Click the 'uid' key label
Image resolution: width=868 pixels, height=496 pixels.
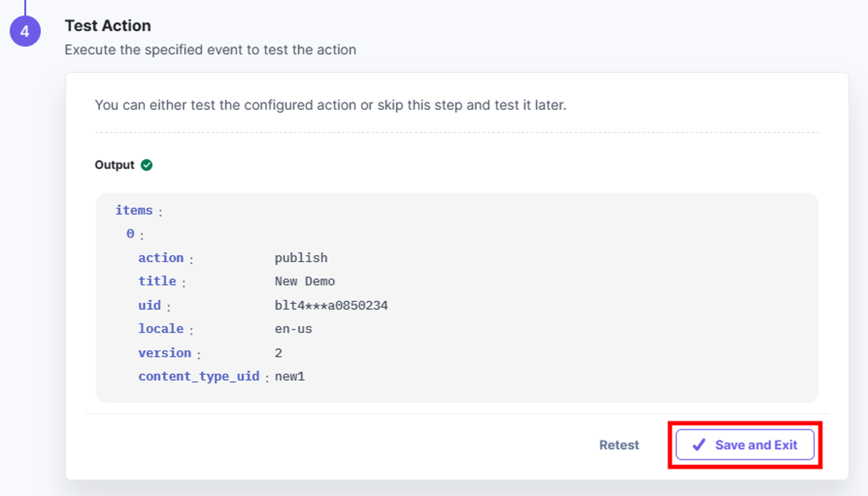[149, 305]
